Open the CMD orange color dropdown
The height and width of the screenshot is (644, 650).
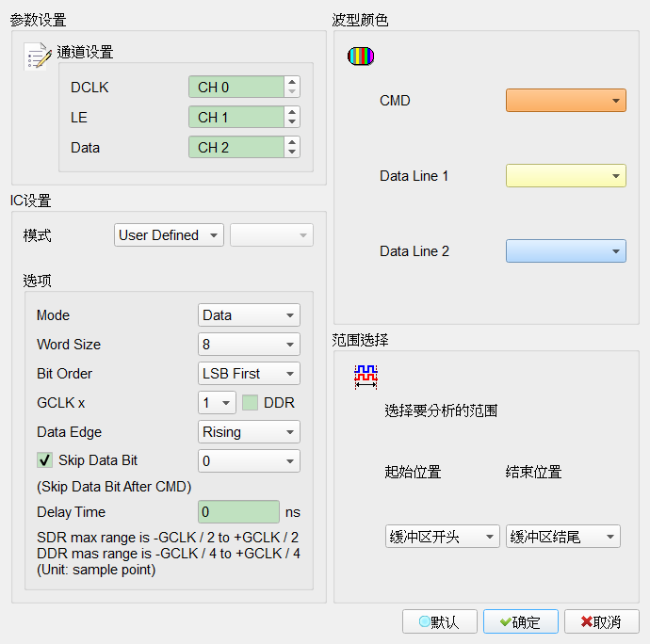point(566,101)
